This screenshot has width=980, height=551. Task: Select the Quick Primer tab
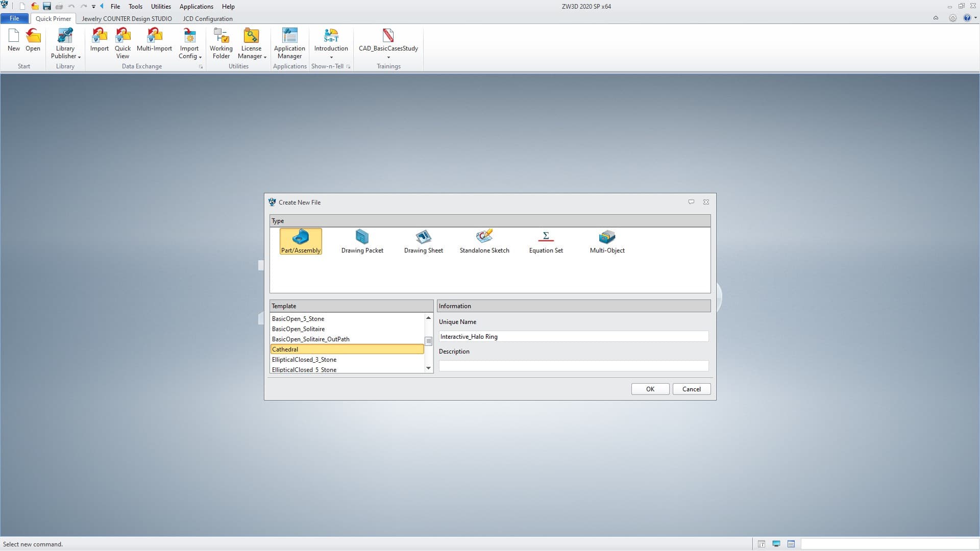(53, 19)
